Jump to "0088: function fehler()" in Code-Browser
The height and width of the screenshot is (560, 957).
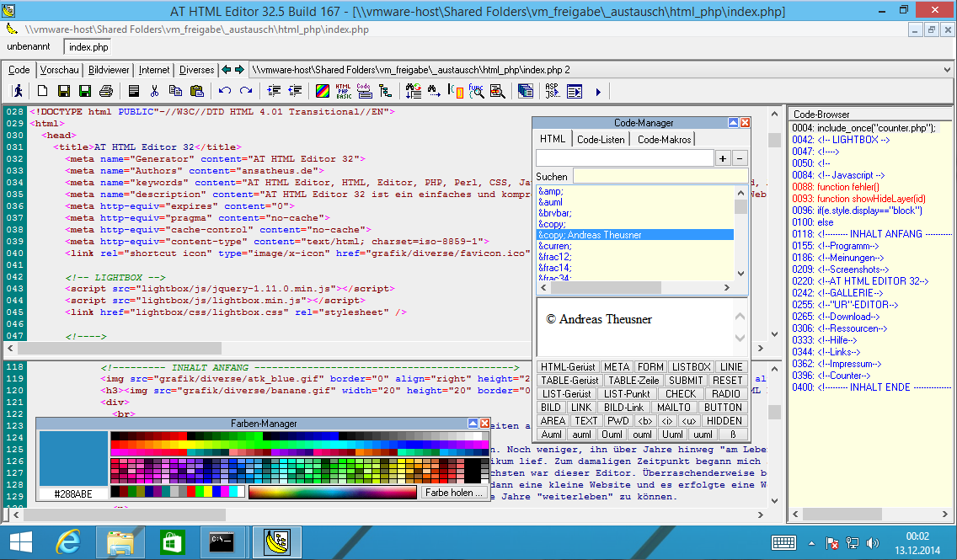836,187
